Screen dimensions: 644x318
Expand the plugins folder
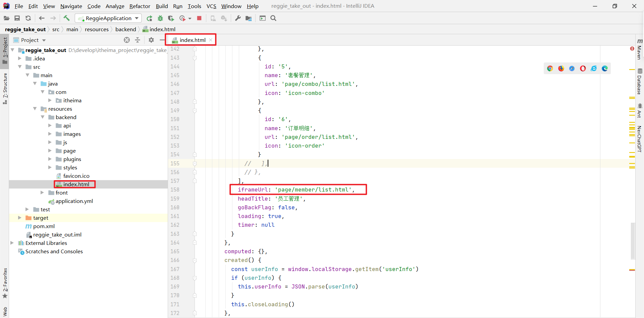[50, 159]
